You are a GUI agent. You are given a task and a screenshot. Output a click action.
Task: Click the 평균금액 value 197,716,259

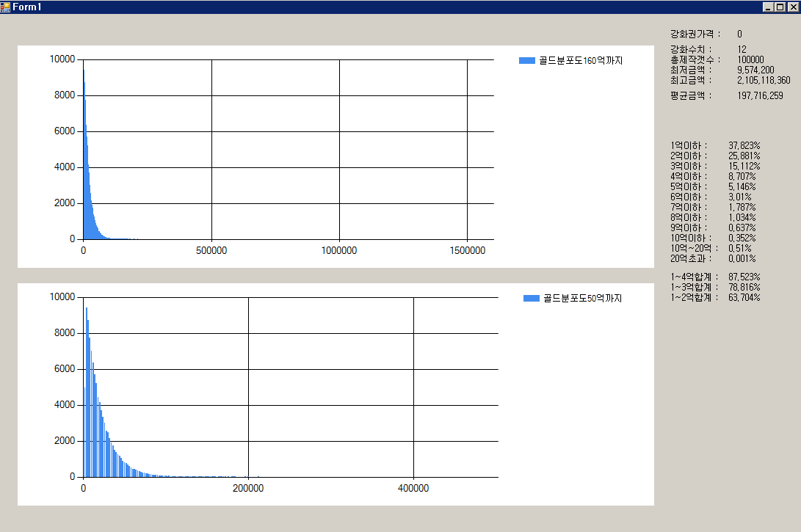(x=760, y=96)
